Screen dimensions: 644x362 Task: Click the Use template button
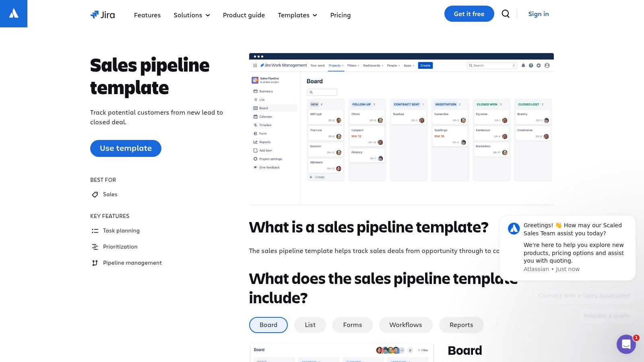[x=126, y=148]
